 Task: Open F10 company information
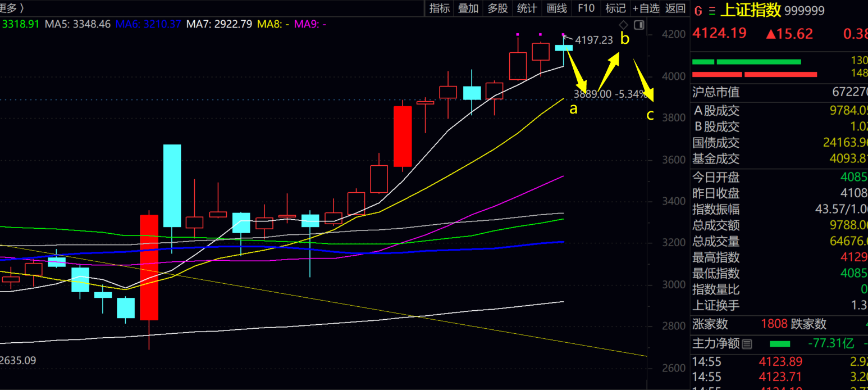[x=586, y=8]
